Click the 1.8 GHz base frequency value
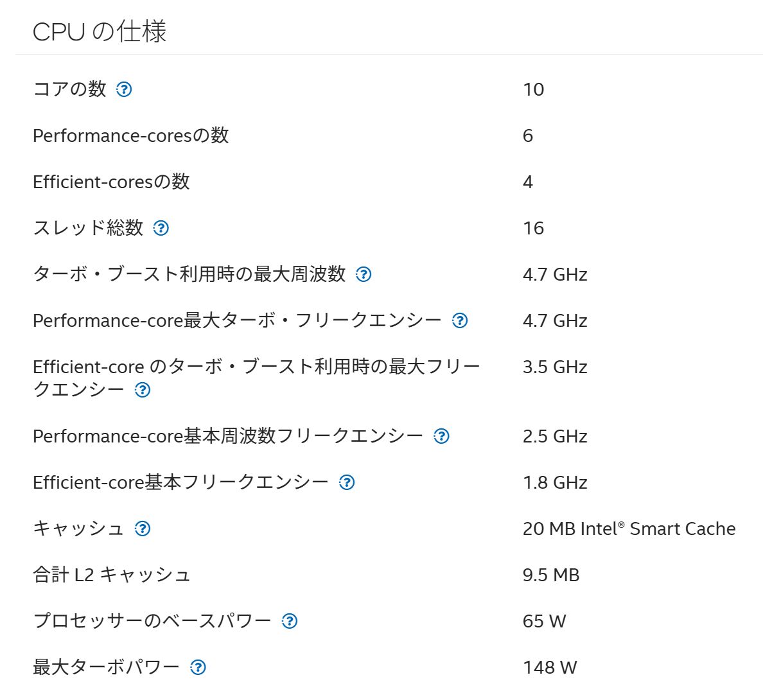The width and height of the screenshot is (763, 700). pyautogui.click(x=555, y=482)
